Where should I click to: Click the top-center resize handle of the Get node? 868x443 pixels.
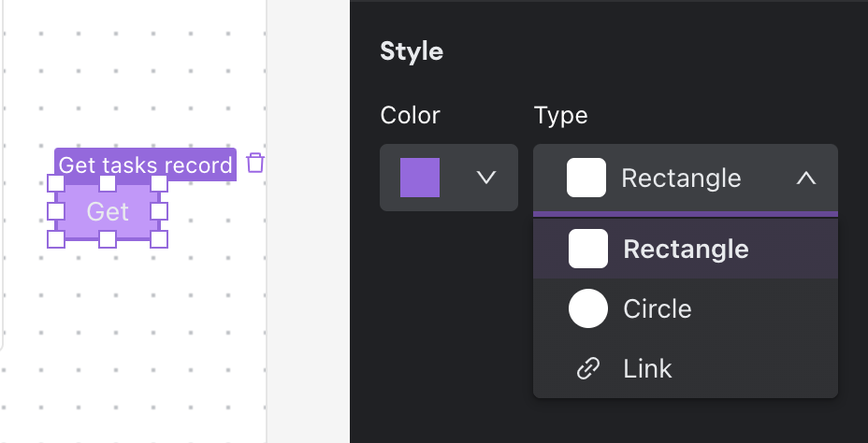[x=108, y=183]
